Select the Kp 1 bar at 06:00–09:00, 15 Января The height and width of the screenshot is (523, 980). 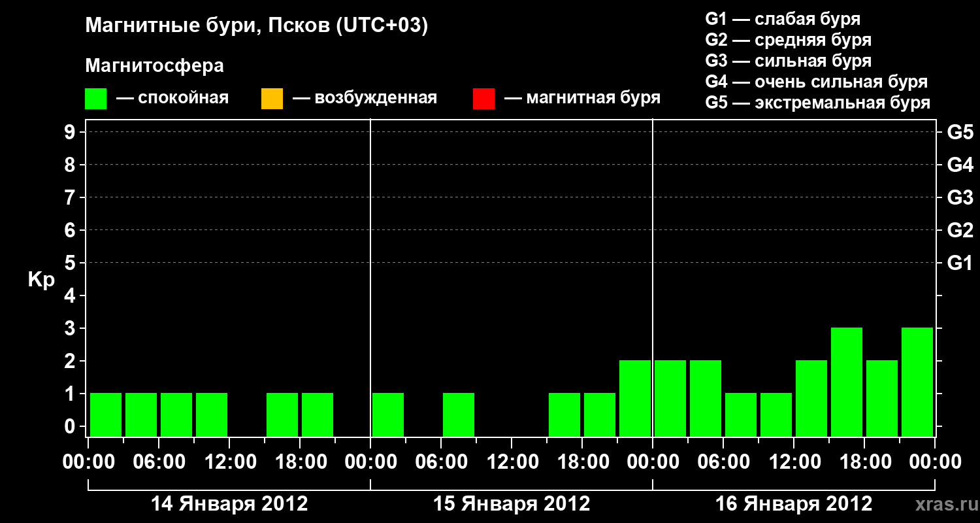pyautogui.click(x=459, y=414)
